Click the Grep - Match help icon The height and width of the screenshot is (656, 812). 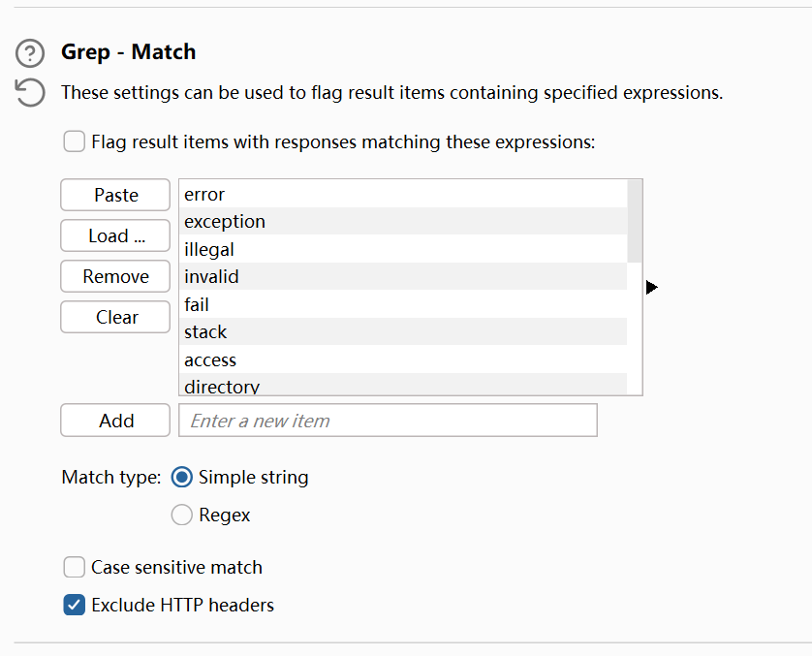31,52
